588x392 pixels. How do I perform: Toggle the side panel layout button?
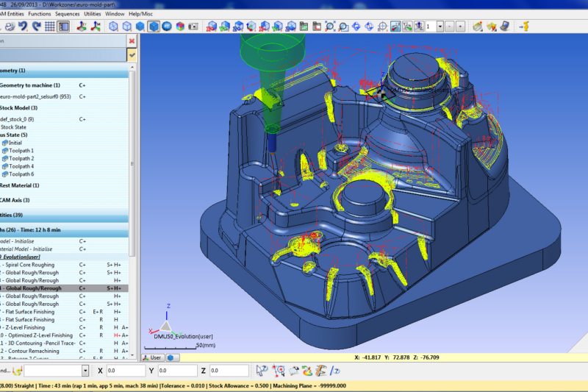click(64, 26)
